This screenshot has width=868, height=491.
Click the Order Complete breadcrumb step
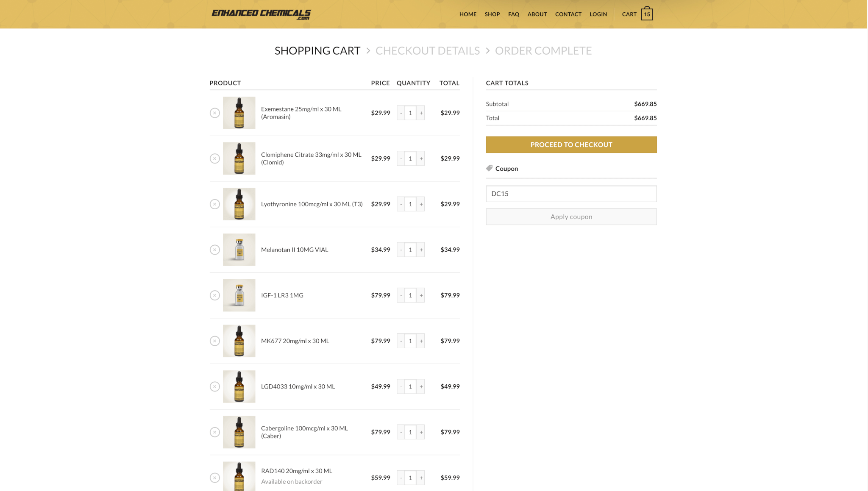(x=543, y=50)
